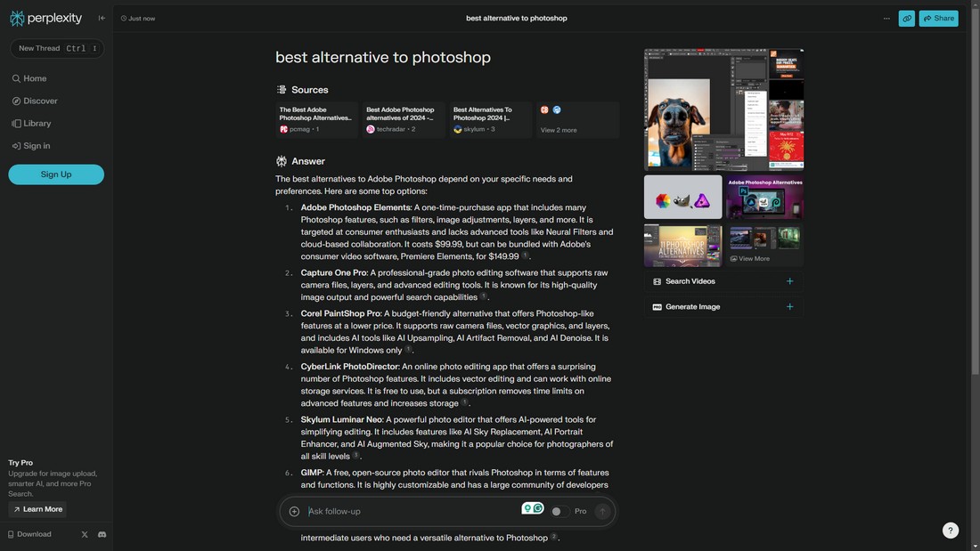The image size is (980, 551).
Task: Open the skylum source card
Action: coord(491,120)
